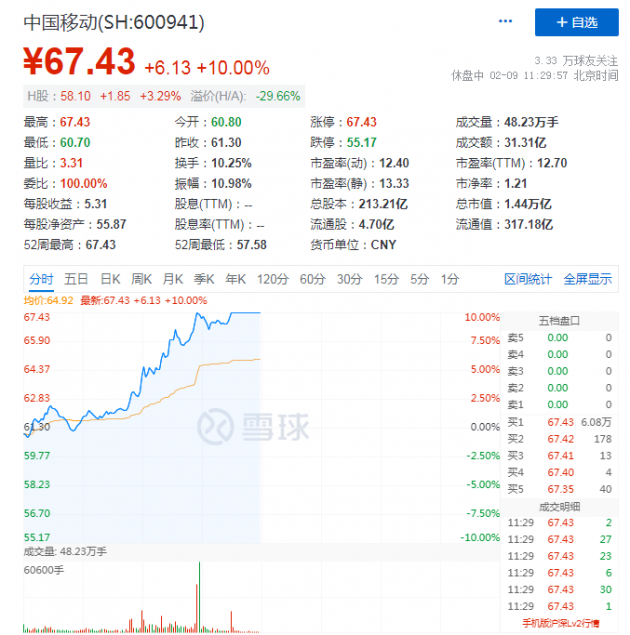Click the 成交额 value 31.31亿
This screenshot has width=630, height=635.
click(525, 143)
